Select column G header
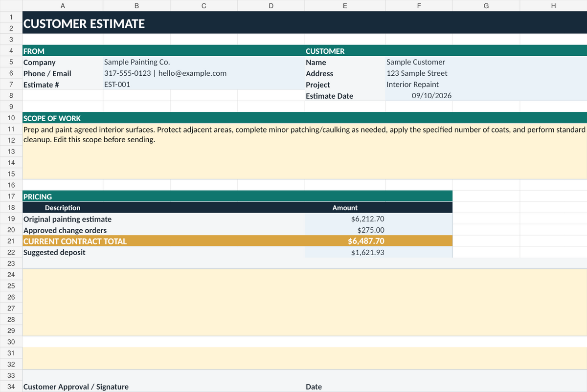The width and height of the screenshot is (587, 392). (486, 6)
